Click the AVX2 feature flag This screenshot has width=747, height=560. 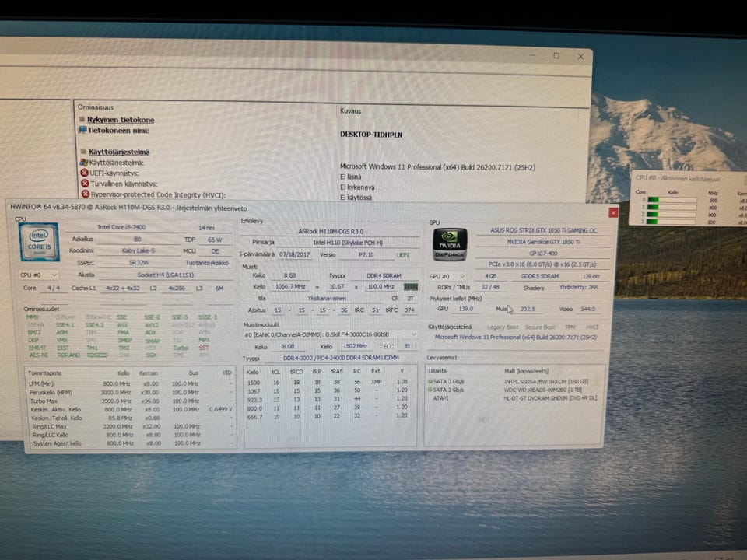tap(152, 325)
